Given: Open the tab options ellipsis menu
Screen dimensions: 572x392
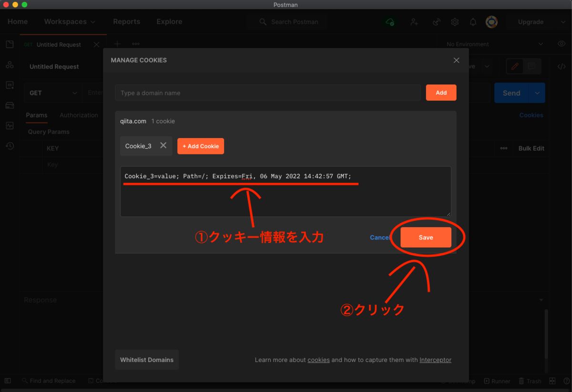Looking at the screenshot, I should (136, 44).
